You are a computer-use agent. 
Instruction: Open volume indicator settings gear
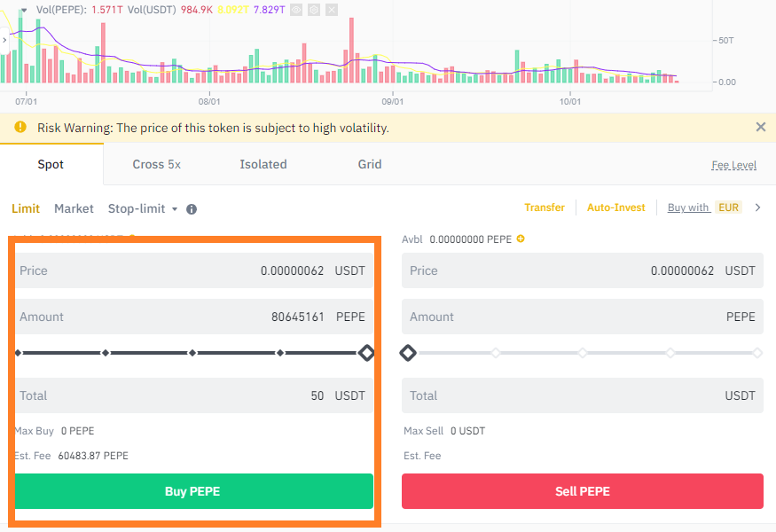click(314, 10)
